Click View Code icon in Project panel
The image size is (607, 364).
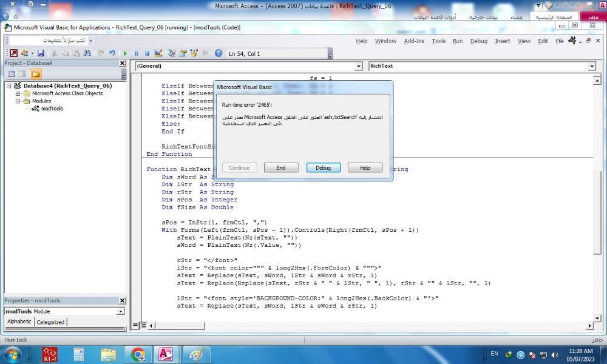click(12, 74)
